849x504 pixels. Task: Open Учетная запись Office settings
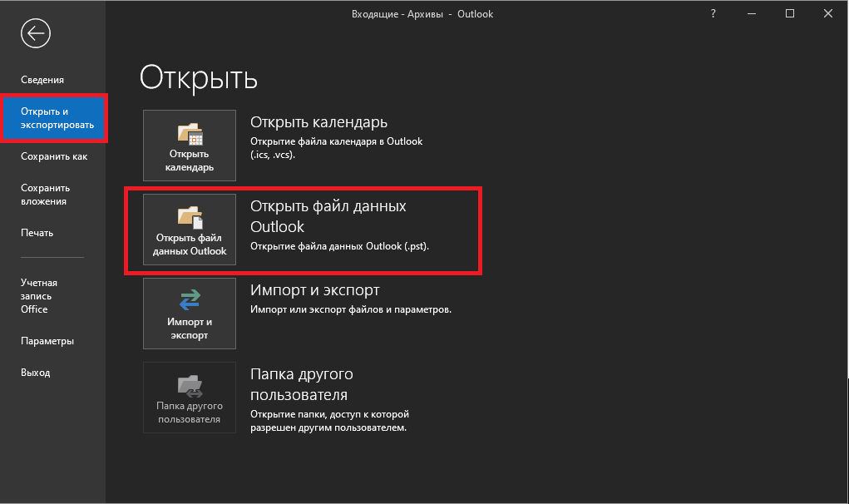click(39, 296)
